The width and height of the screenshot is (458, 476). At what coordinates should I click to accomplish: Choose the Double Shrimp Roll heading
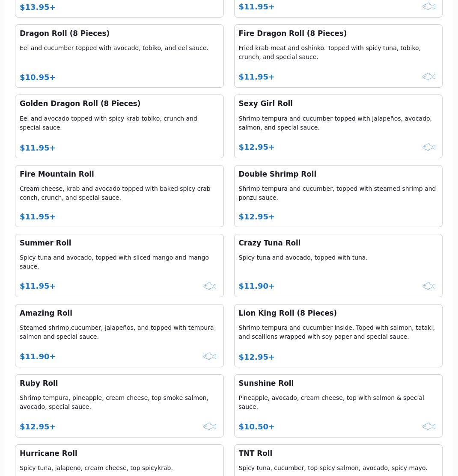pyautogui.click(x=277, y=174)
